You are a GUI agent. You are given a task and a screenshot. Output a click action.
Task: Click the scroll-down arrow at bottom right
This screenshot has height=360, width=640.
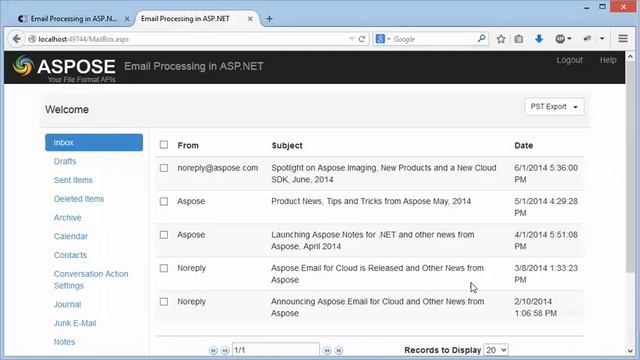(x=630, y=351)
